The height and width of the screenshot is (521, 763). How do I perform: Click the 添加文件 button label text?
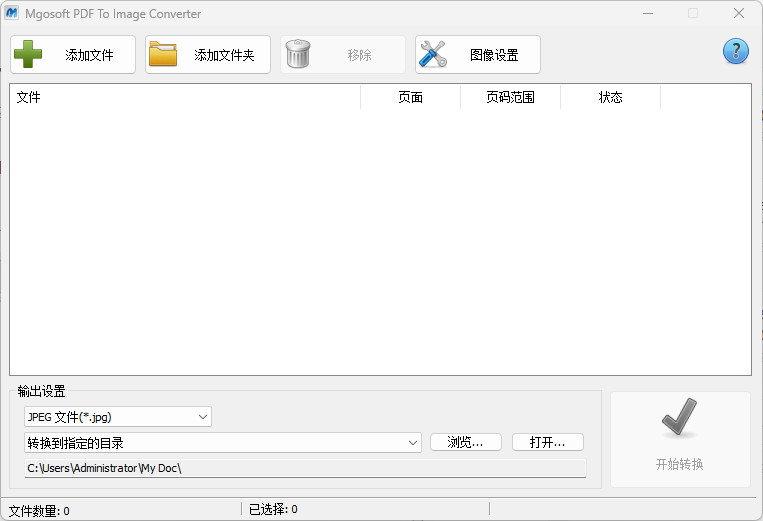[90, 55]
